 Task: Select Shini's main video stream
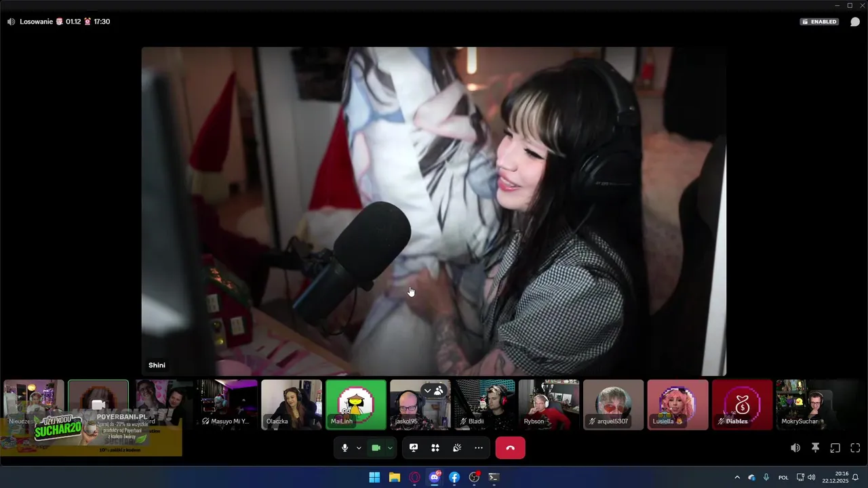[434, 211]
